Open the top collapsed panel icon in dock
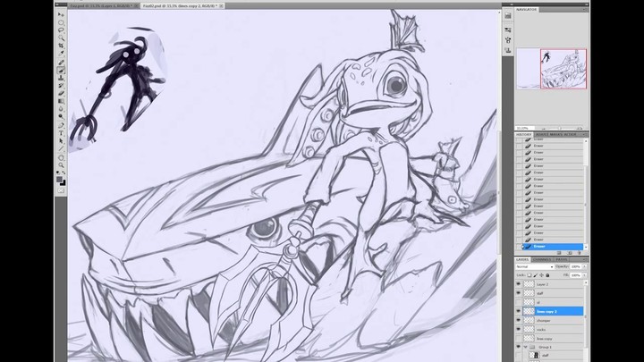The width and height of the screenshot is (644, 362). [508, 15]
